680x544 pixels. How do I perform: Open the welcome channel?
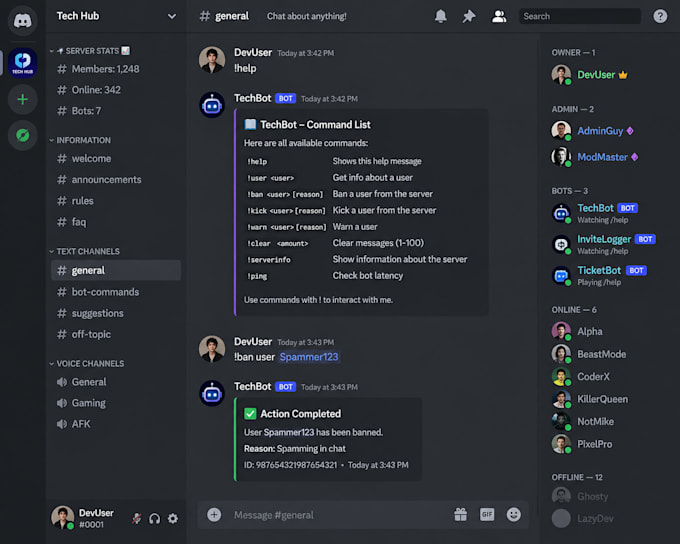click(116, 158)
